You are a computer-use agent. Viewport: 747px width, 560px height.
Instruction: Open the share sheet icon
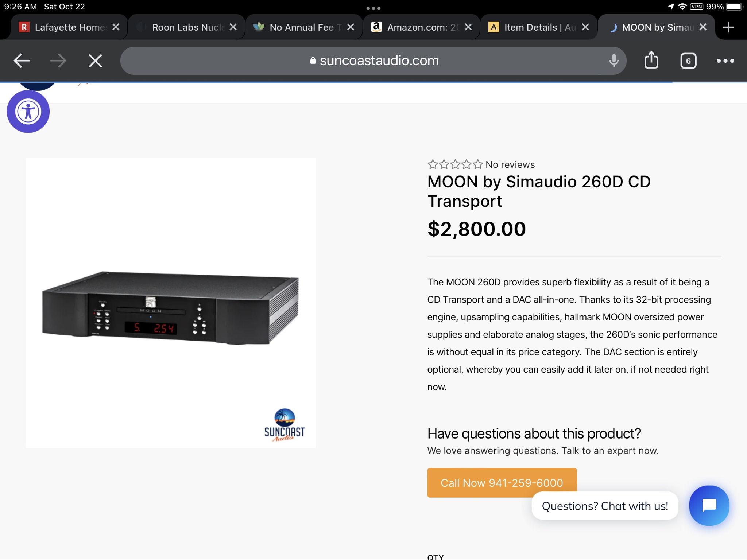651,61
